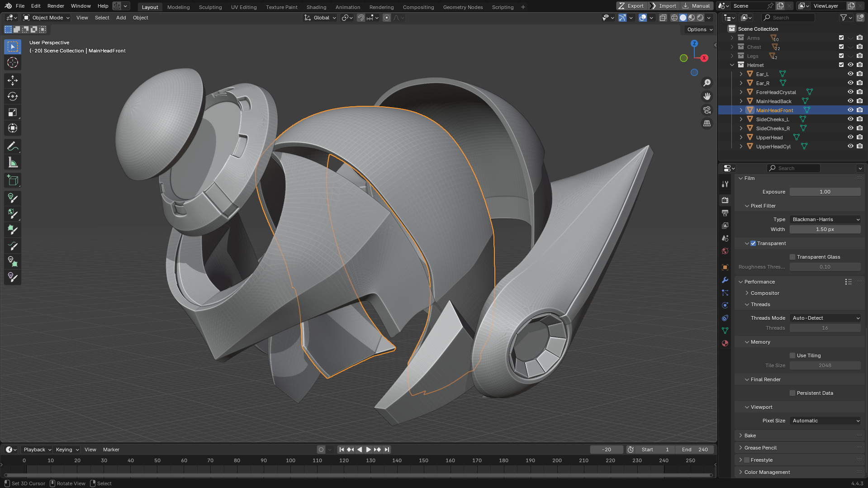Image resolution: width=868 pixels, height=488 pixels.
Task: Open the Material properties tab
Action: click(725, 343)
